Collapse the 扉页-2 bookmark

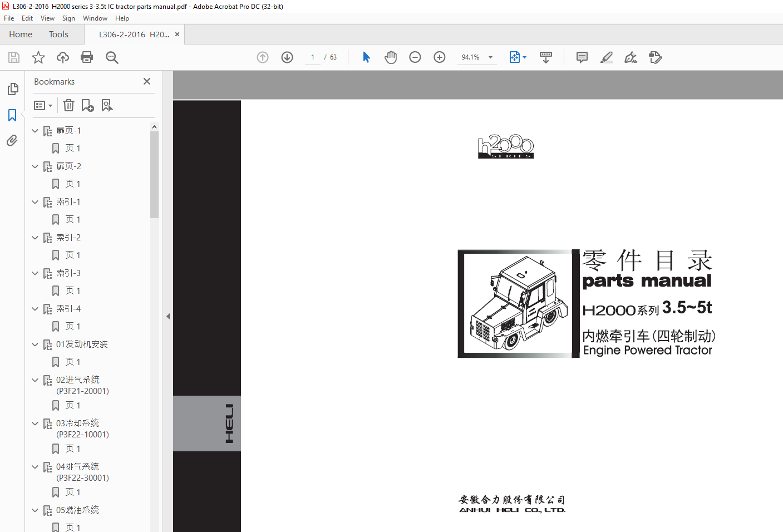click(35, 166)
